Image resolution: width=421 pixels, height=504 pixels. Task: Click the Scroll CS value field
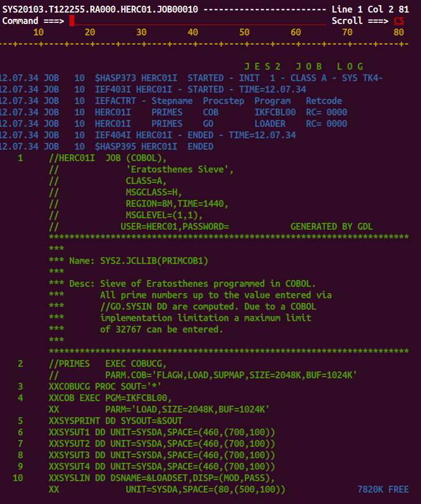pyautogui.click(x=399, y=21)
